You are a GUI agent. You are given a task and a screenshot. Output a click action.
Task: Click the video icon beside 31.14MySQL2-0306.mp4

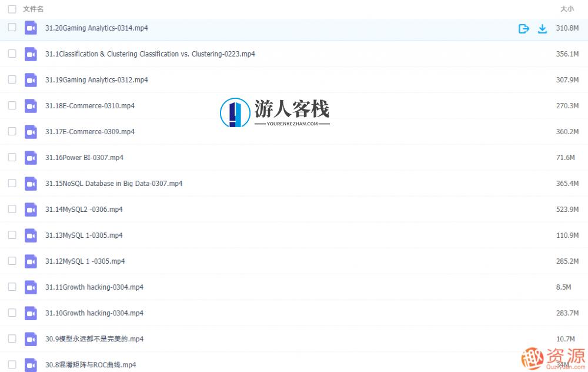point(31,210)
